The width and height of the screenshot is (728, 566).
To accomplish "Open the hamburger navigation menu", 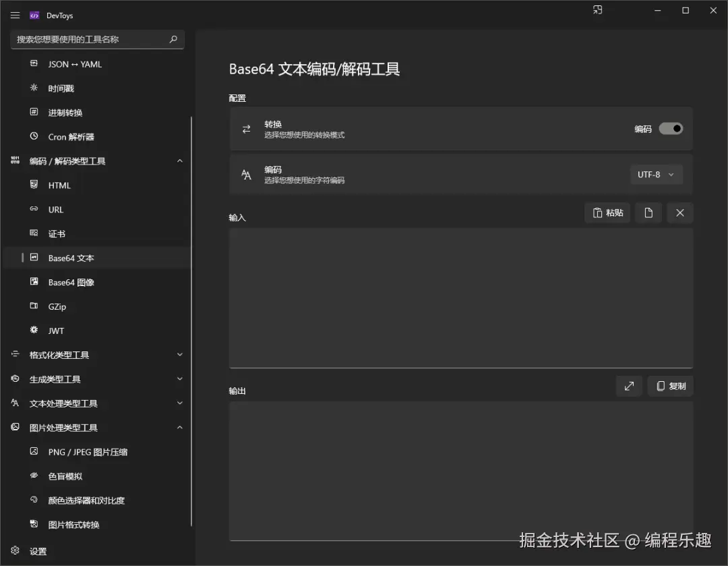I will coord(15,16).
